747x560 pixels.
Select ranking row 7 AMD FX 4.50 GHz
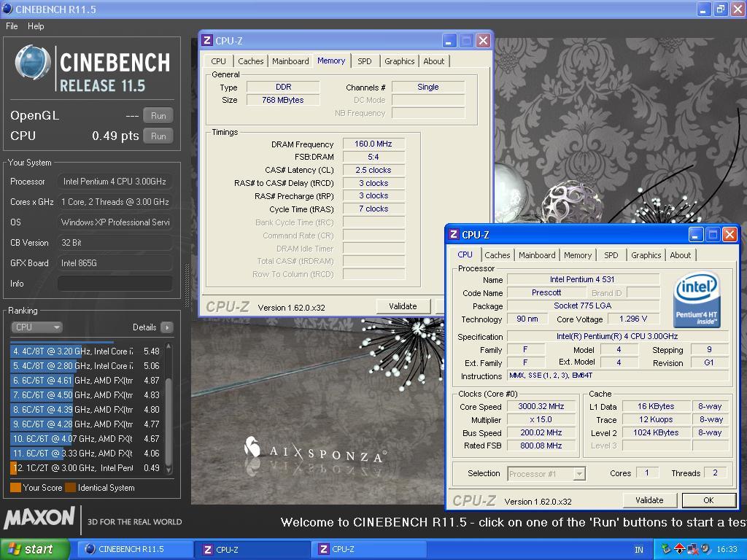pos(86,395)
